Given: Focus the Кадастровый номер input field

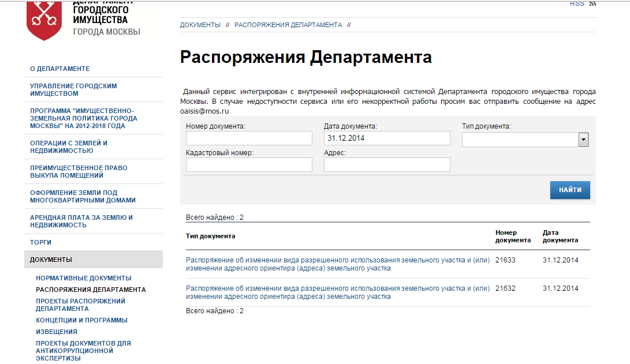Looking at the screenshot, I should pyautogui.click(x=249, y=165).
